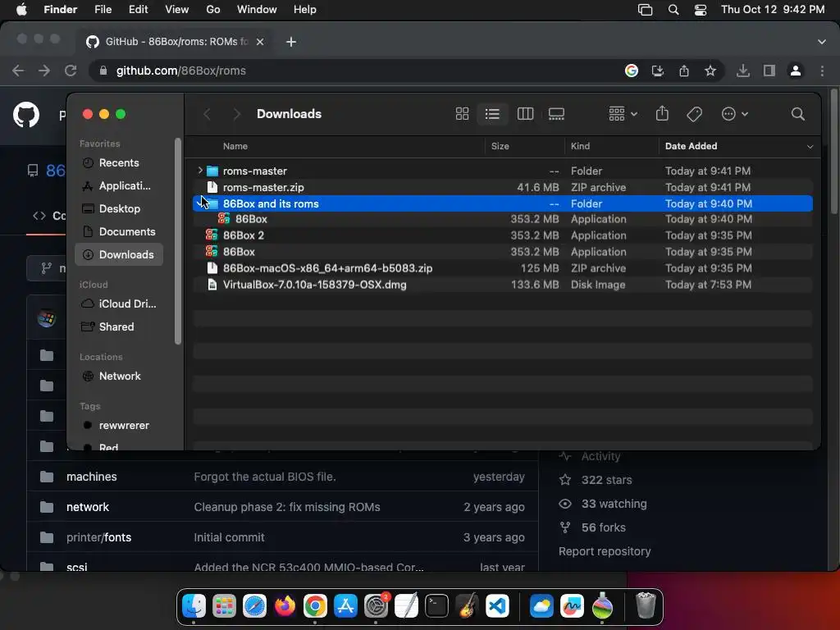Open the Trash in the Dock

click(x=646, y=606)
